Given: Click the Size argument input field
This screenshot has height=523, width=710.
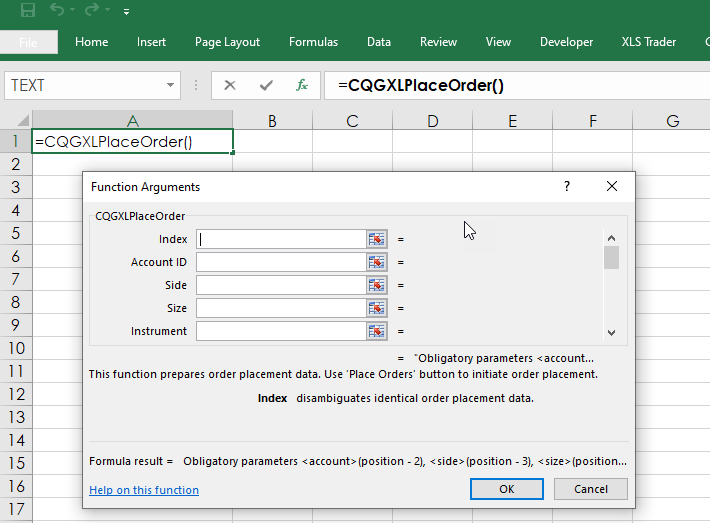Looking at the screenshot, I should point(280,308).
